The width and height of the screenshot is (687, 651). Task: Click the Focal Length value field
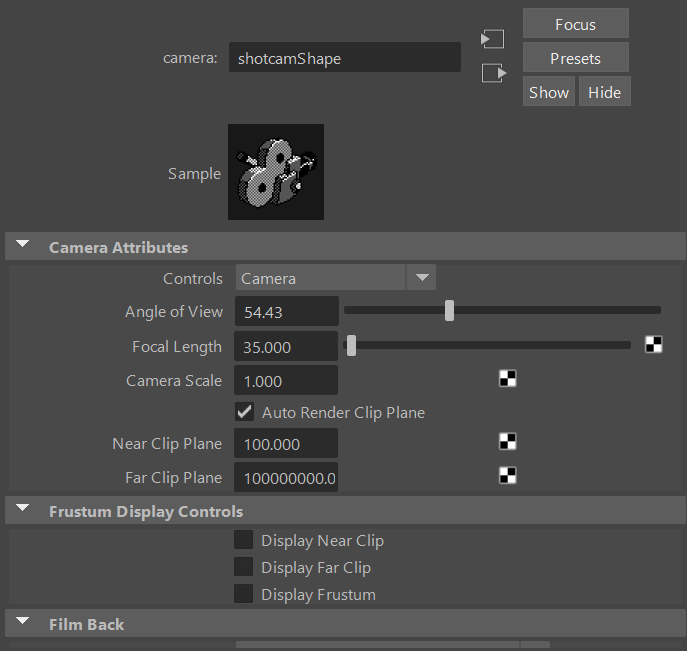pos(286,347)
